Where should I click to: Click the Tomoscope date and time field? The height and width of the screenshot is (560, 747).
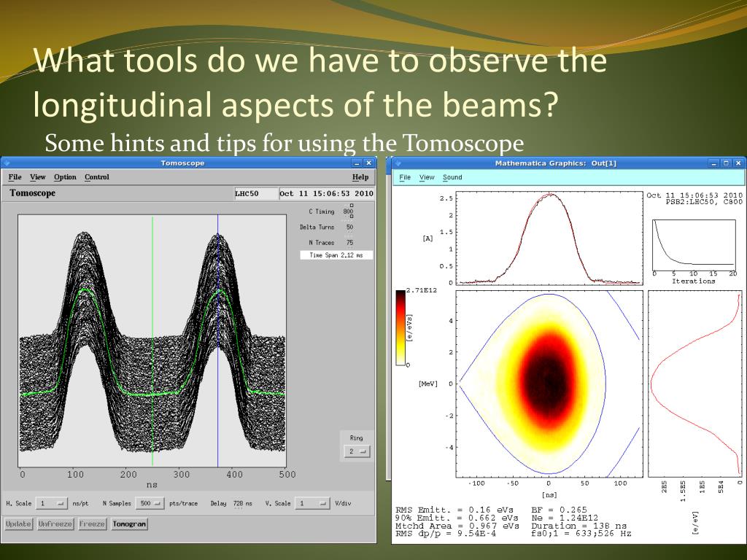click(327, 193)
